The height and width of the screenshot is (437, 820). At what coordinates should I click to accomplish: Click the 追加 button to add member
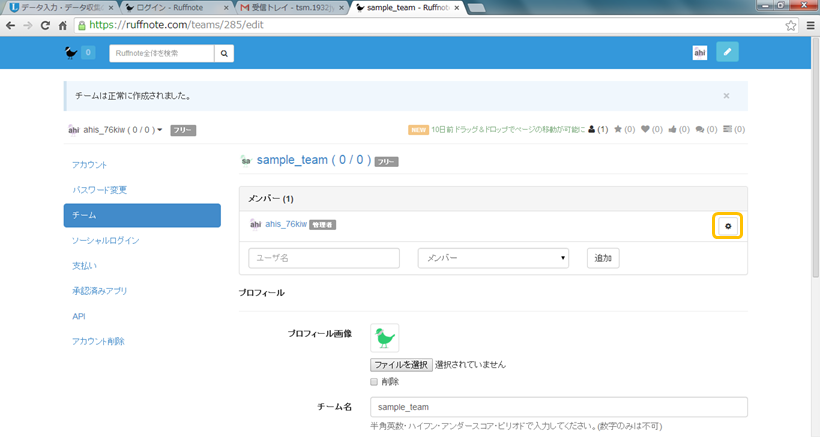[603, 258]
